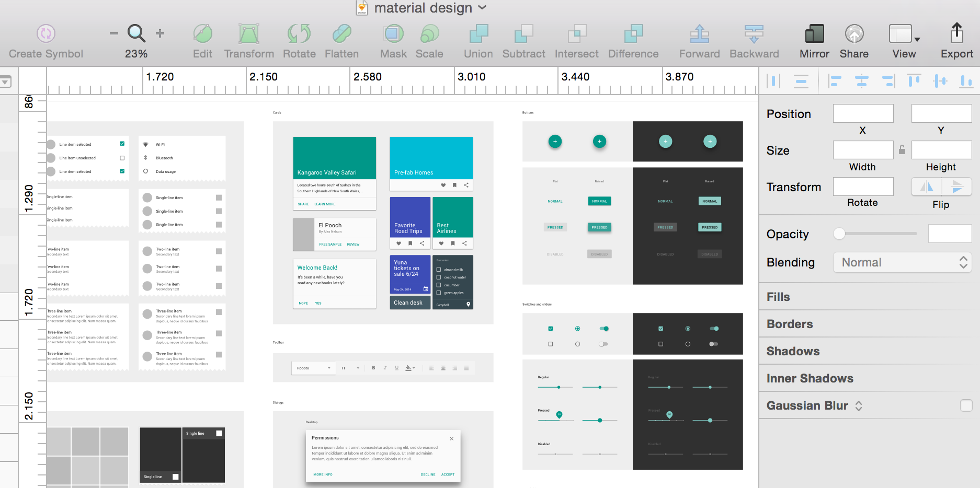
Task: Click the Opacity slider handle
Action: click(840, 234)
